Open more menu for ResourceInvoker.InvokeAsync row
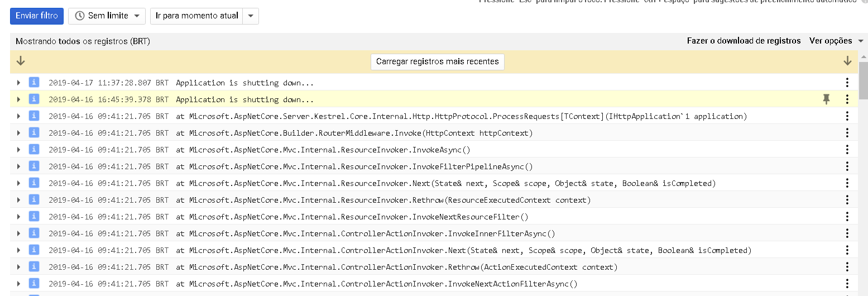Viewport: 868px width, 296px height. click(x=847, y=150)
